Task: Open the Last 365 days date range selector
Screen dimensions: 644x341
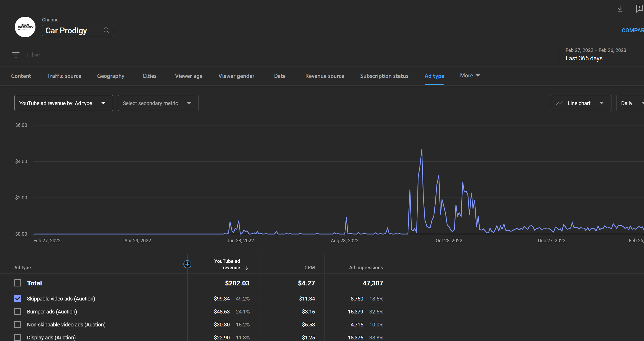Action: pos(601,55)
